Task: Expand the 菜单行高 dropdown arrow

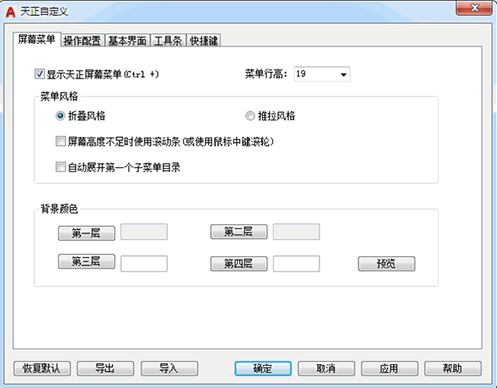Action: tap(343, 74)
